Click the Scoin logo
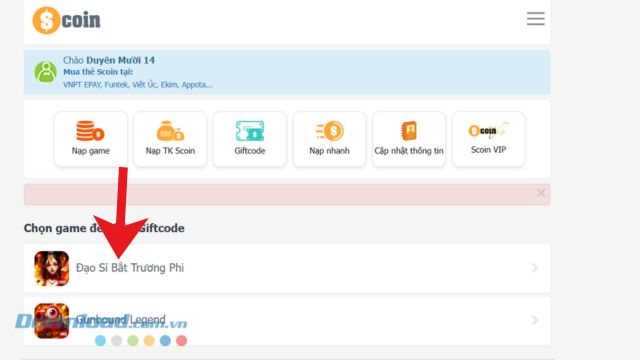Viewport: 640px width, 360px height. pos(67,20)
